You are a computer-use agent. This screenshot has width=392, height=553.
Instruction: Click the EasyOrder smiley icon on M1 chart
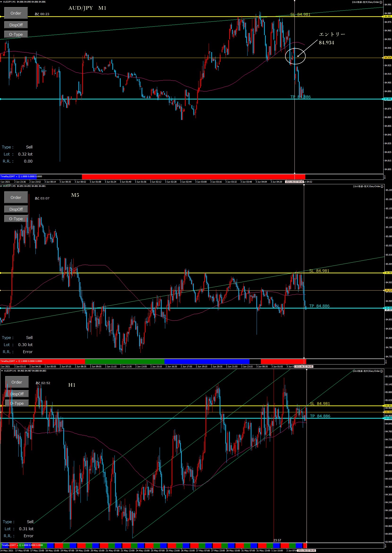pos(381,2)
